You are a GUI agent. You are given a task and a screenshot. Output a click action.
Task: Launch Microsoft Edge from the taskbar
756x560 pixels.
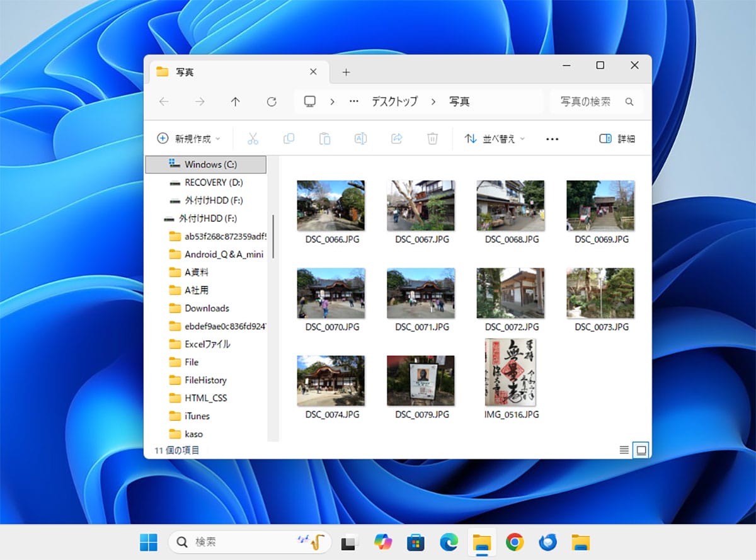pyautogui.click(x=449, y=542)
